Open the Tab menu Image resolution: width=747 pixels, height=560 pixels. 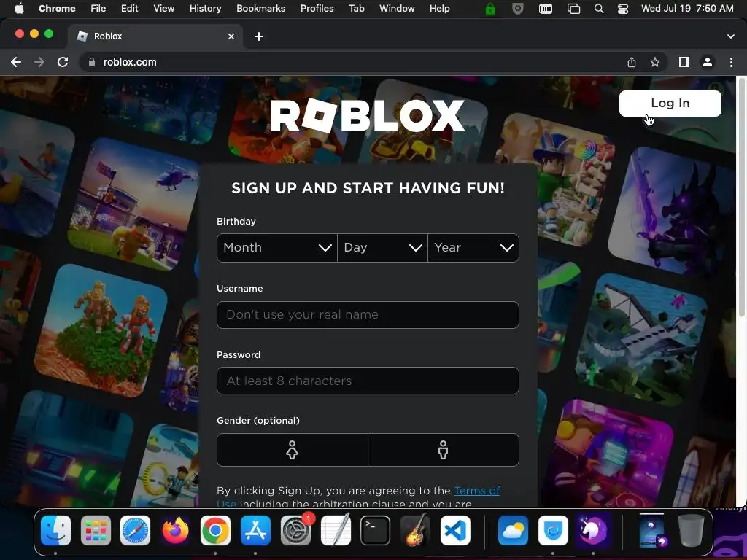pyautogui.click(x=356, y=8)
